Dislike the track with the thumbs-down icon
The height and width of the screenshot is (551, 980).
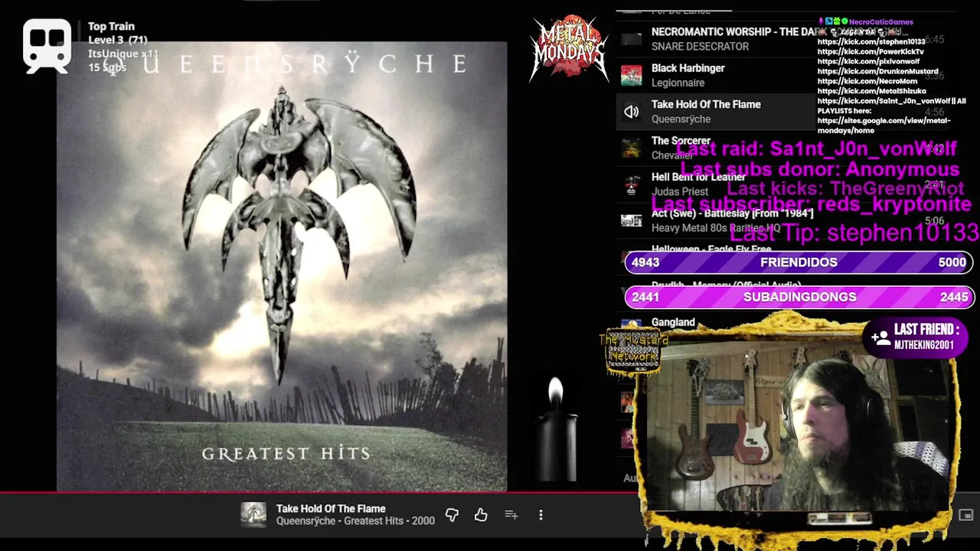[452, 515]
